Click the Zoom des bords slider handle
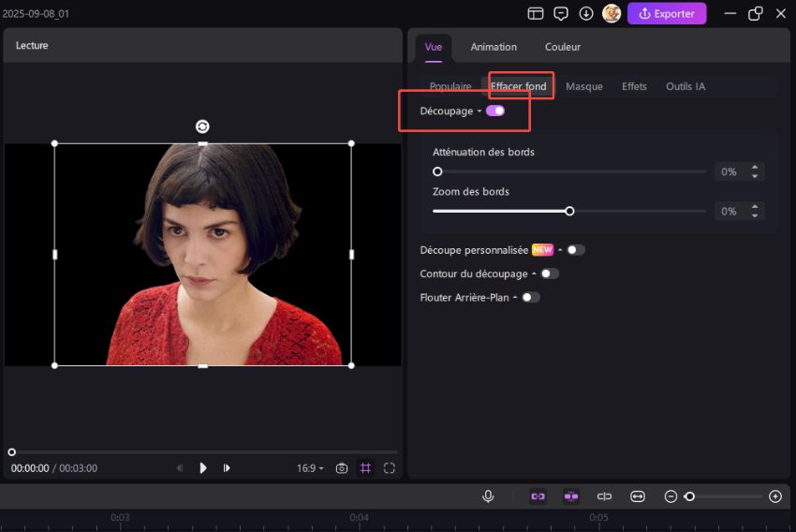796x532 pixels. pyautogui.click(x=569, y=211)
